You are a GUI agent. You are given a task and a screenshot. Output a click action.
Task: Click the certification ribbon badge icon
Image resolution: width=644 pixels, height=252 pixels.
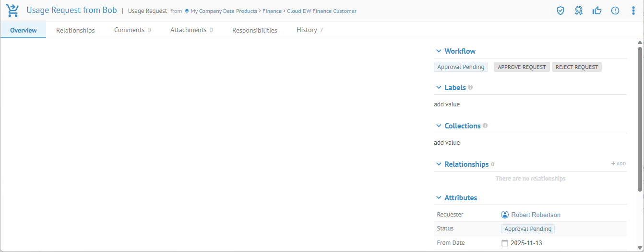(579, 11)
